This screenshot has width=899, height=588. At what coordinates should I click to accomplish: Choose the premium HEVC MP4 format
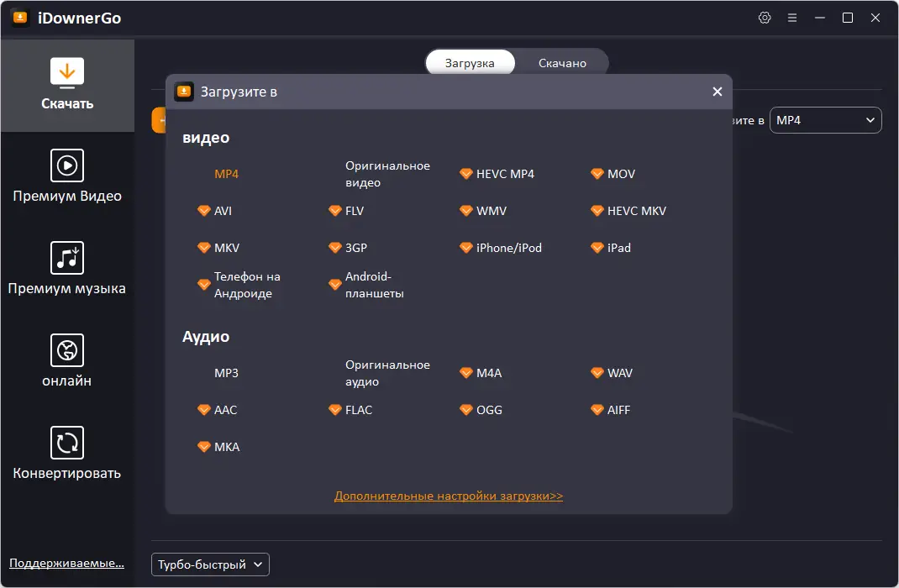click(x=504, y=174)
